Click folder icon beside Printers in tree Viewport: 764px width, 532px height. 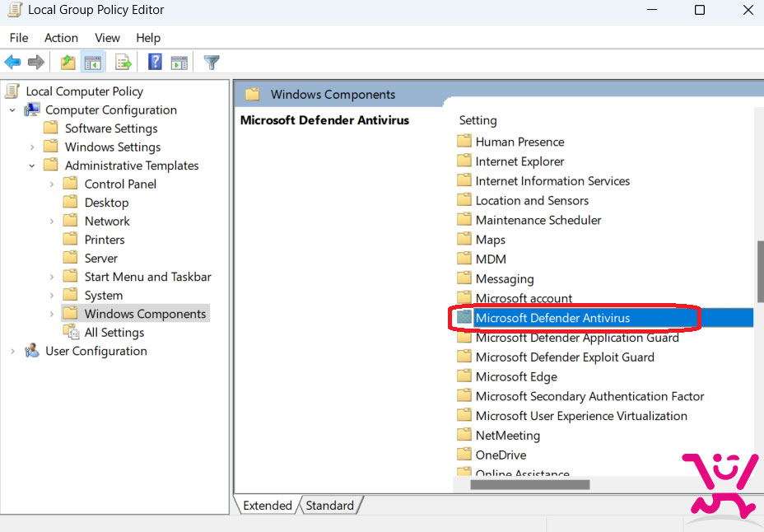(70, 239)
